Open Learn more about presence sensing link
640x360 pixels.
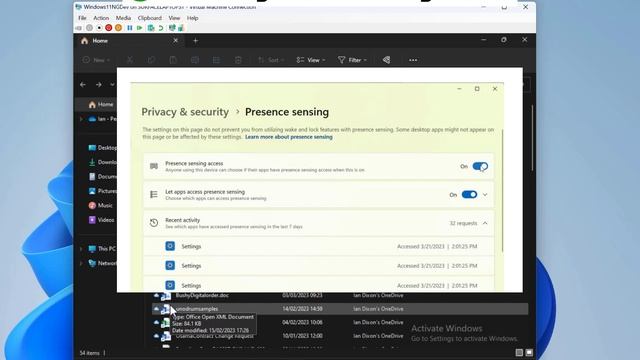(x=289, y=137)
